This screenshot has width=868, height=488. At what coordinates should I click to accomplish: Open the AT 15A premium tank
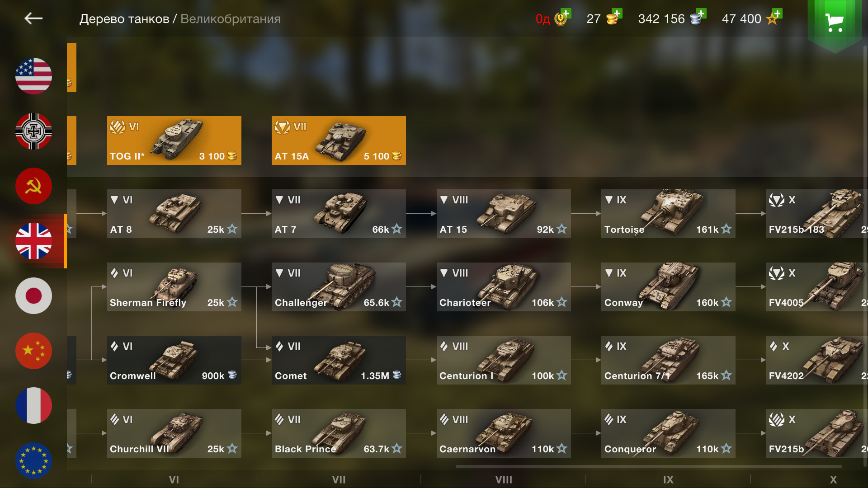pos(339,141)
